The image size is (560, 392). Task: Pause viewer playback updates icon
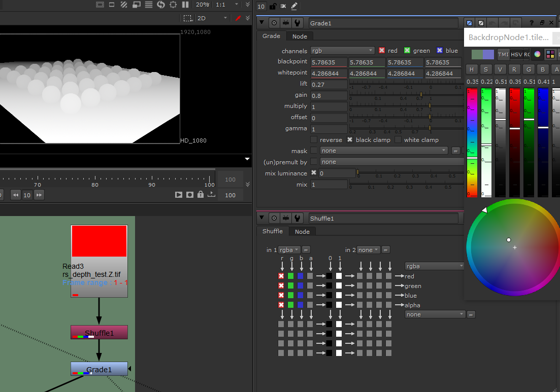pyautogui.click(x=184, y=5)
